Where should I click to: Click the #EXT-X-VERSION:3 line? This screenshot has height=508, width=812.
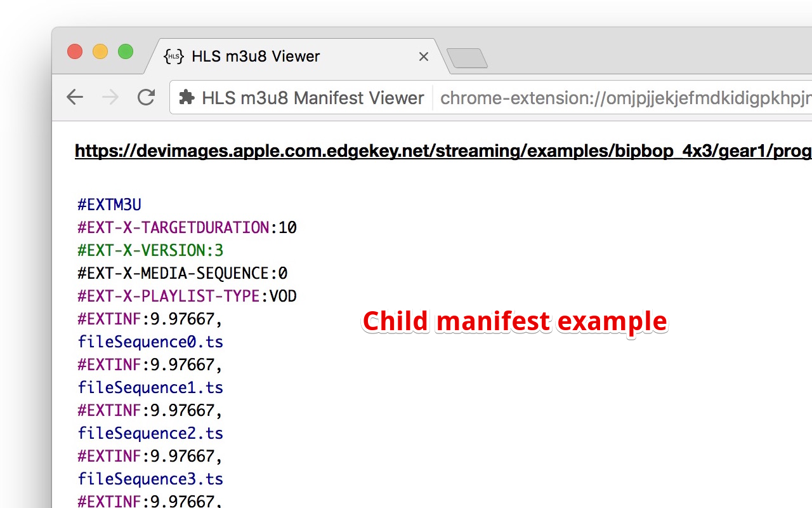[150, 250]
